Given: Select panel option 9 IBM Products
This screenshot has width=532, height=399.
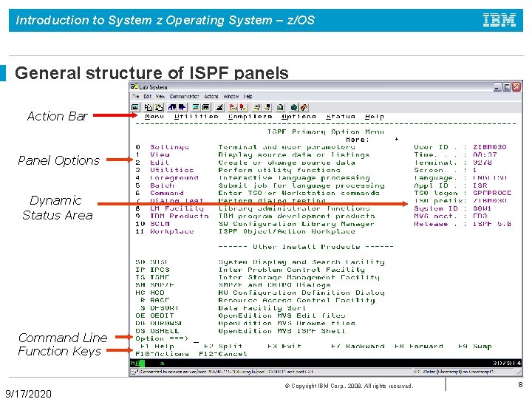Looking at the screenshot, I should (x=171, y=216).
